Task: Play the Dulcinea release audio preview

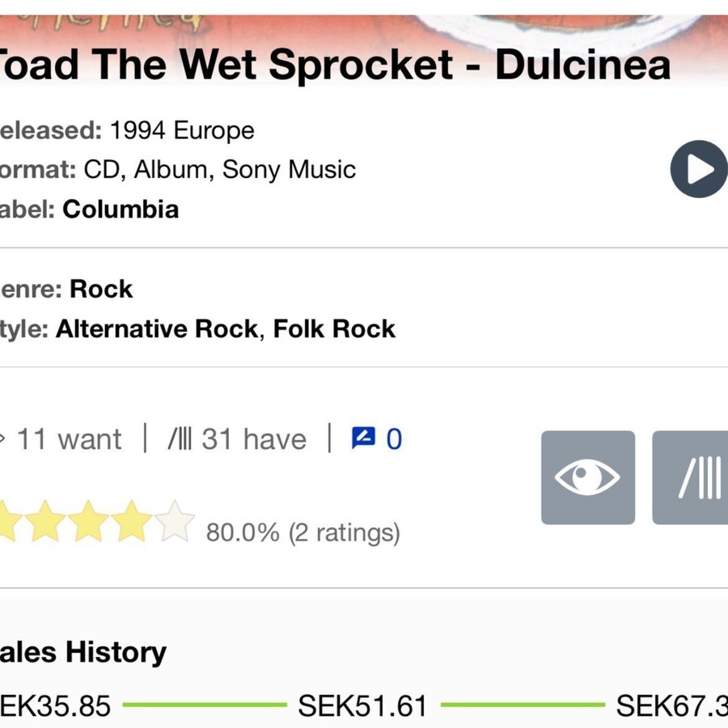Action: point(698,169)
